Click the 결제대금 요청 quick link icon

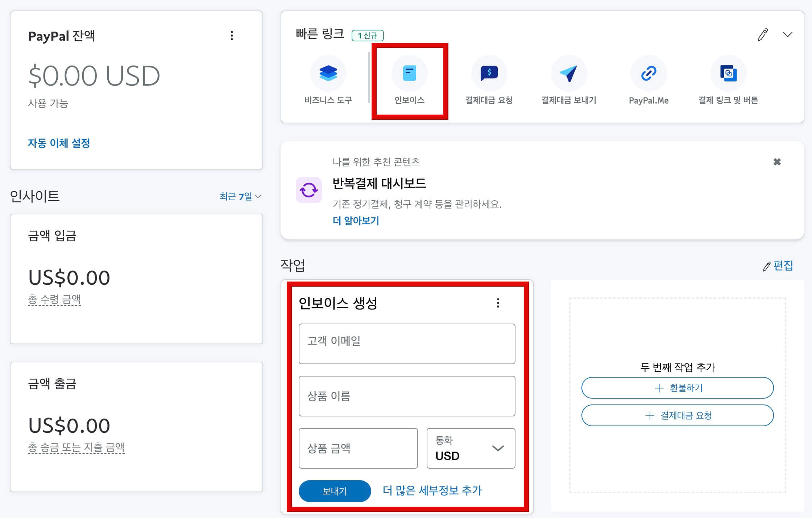pyautogui.click(x=489, y=73)
